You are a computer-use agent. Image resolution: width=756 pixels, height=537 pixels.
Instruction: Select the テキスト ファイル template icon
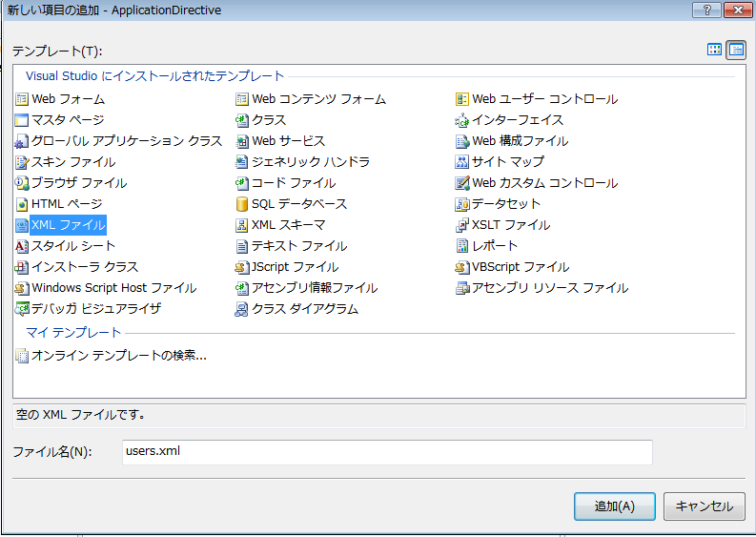click(241, 246)
